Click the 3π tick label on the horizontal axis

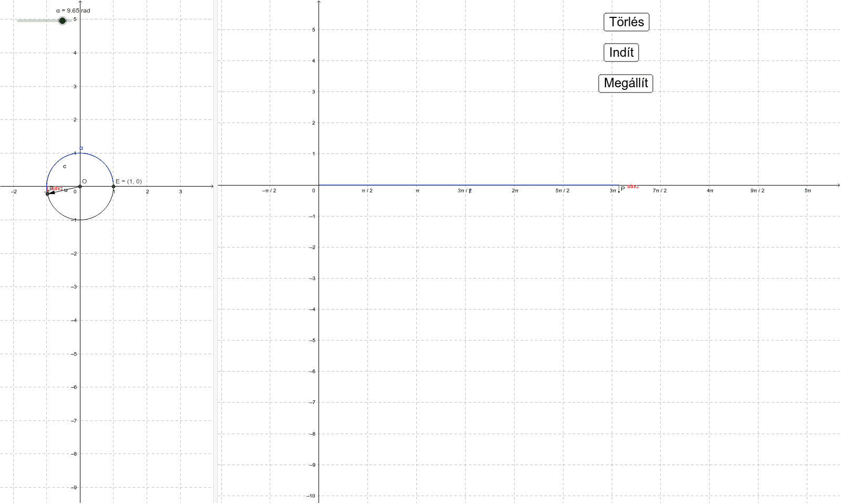[613, 191]
